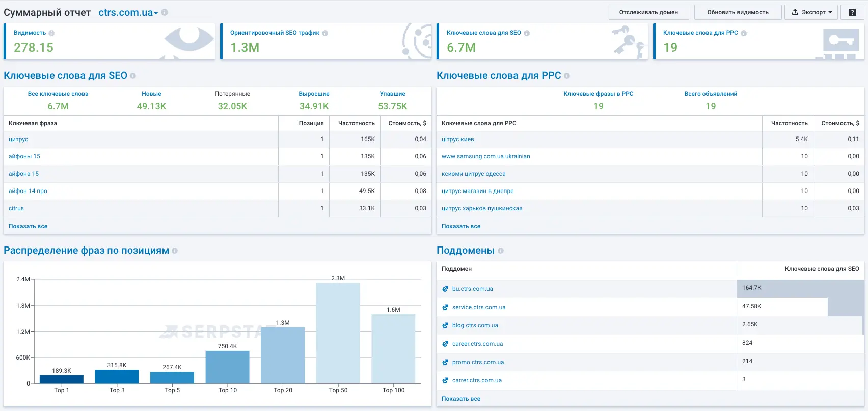Expand the ctrs.com.ua domain dropdown
868x411 pixels.
click(128, 13)
